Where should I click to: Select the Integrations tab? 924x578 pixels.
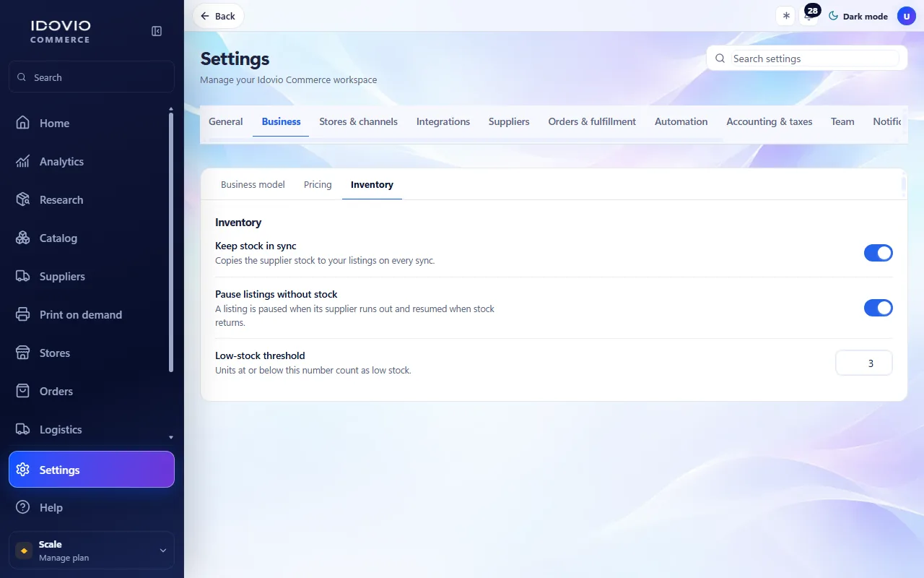pos(443,121)
